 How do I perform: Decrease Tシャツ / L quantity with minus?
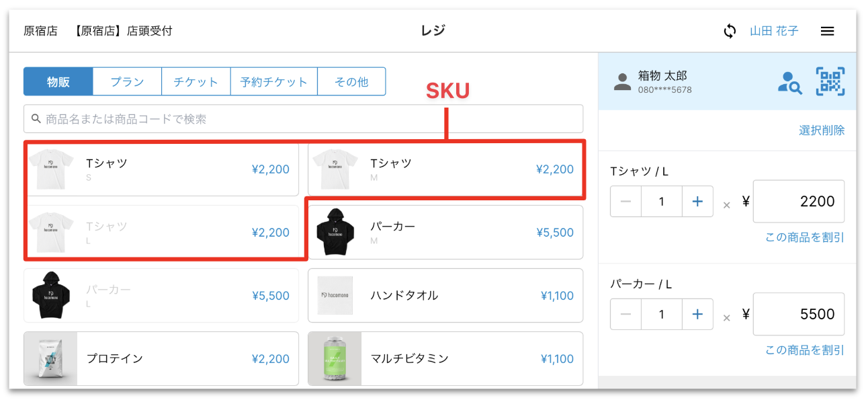[625, 201]
